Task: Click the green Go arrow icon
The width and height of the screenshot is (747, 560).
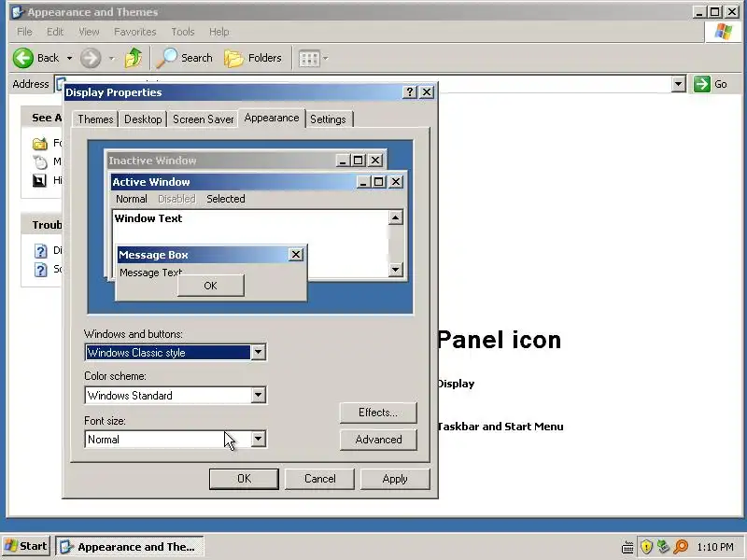Action: (x=702, y=84)
